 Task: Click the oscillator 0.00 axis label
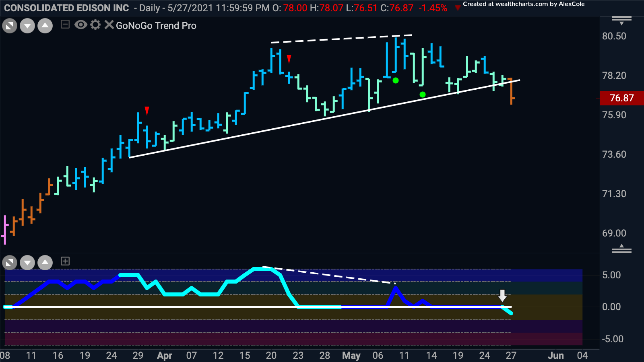click(611, 307)
